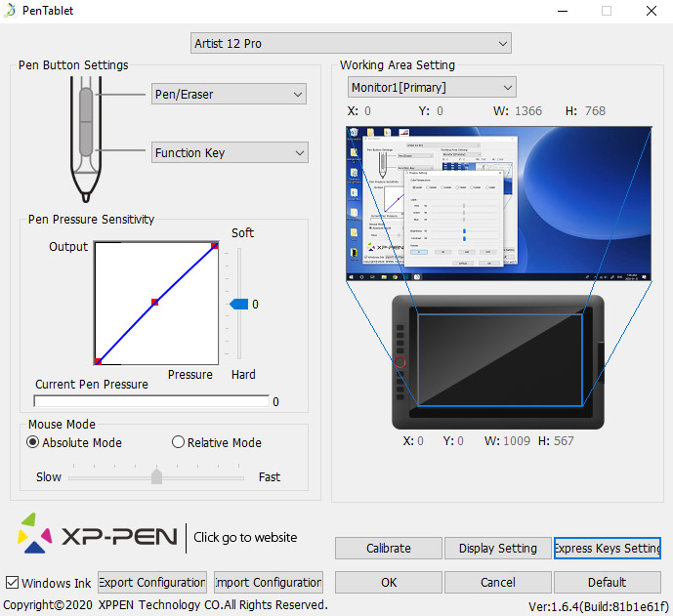Click the red circle express key on tablet

400,362
